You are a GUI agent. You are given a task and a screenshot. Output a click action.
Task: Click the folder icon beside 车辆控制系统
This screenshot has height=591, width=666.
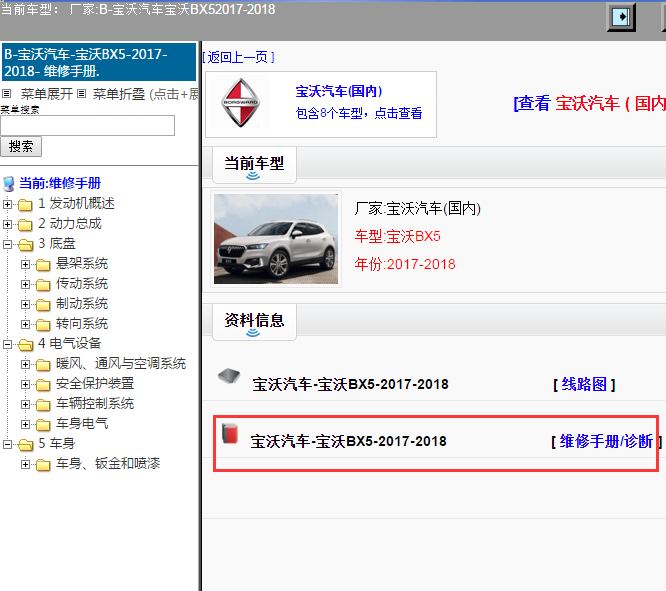43,404
